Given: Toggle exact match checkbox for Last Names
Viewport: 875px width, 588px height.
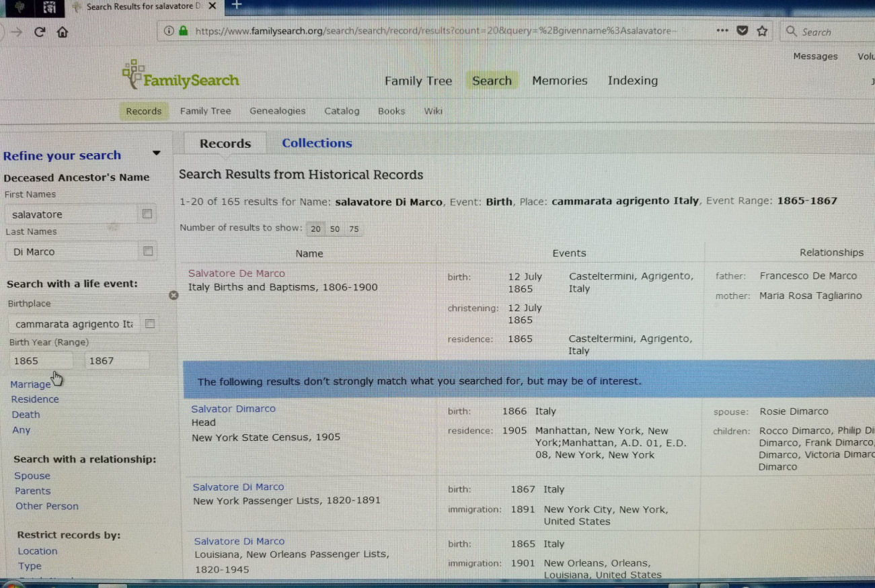Looking at the screenshot, I should [x=148, y=251].
